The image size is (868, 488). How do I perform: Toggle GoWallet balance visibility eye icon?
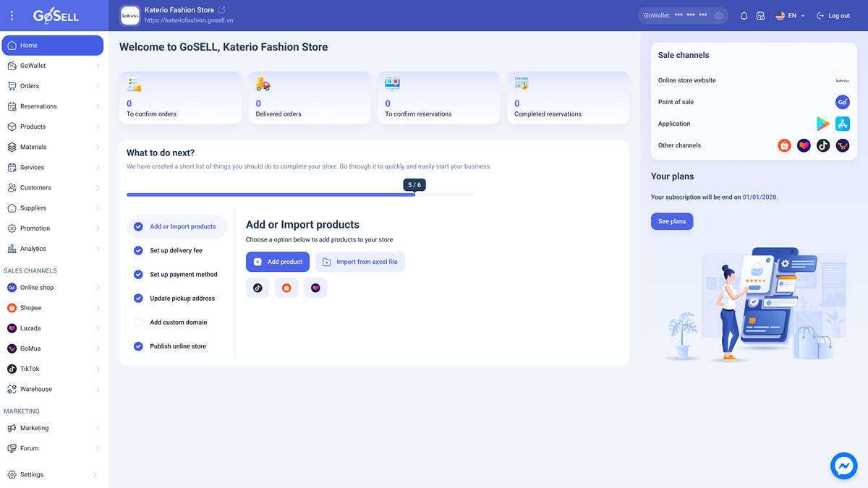(718, 16)
